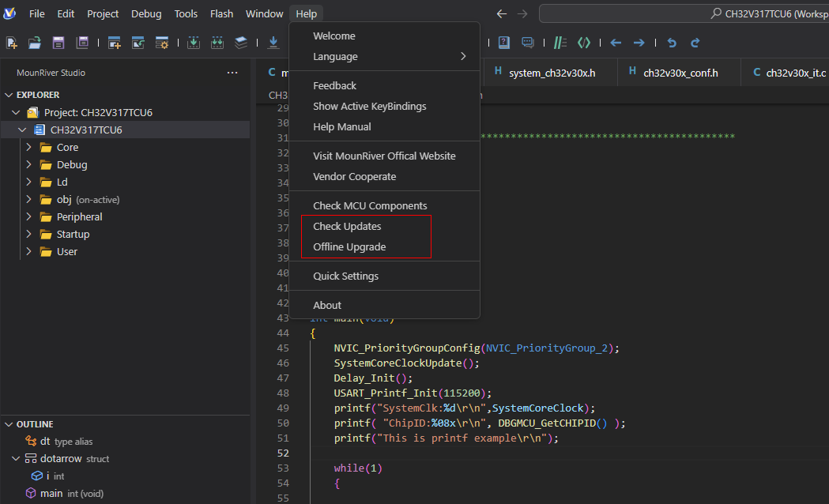The image size is (829, 504).
Task: Click the project settings gear toolbar icon
Action: [162, 43]
